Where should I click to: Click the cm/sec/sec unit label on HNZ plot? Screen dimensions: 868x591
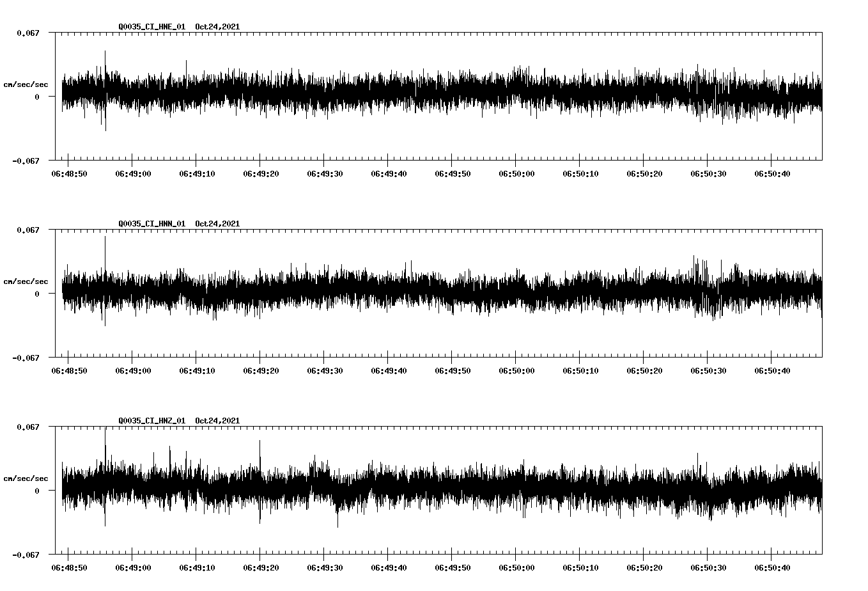[26, 478]
